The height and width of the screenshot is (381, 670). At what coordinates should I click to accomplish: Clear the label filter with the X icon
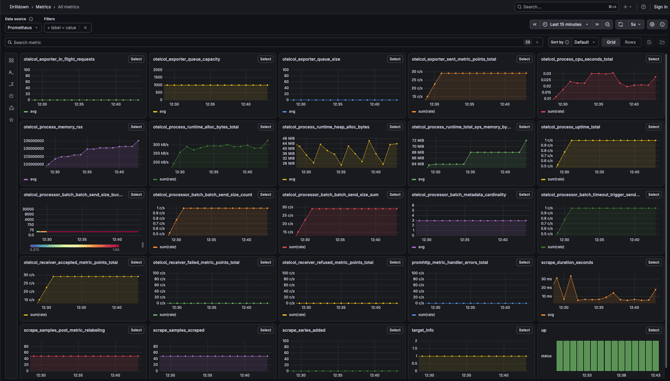point(85,28)
